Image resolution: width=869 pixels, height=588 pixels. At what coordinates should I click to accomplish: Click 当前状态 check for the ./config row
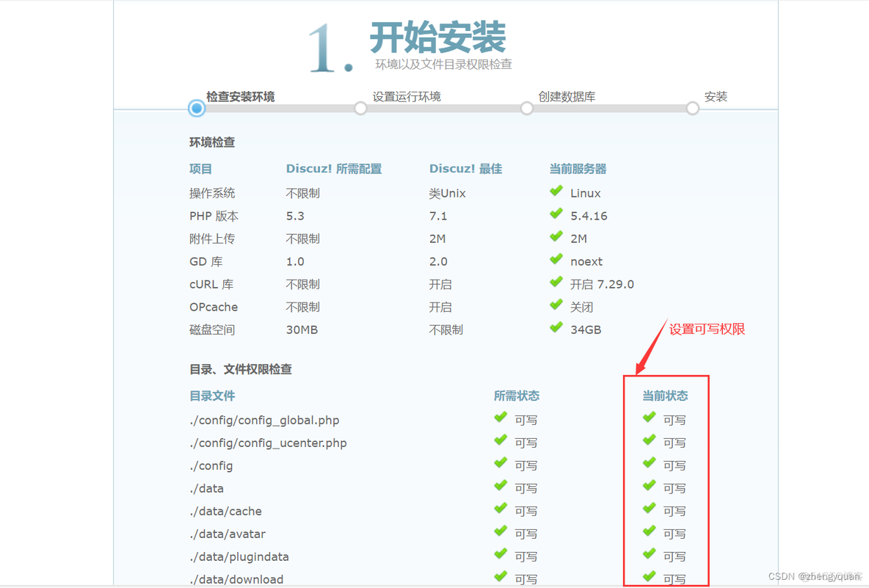[650, 462]
